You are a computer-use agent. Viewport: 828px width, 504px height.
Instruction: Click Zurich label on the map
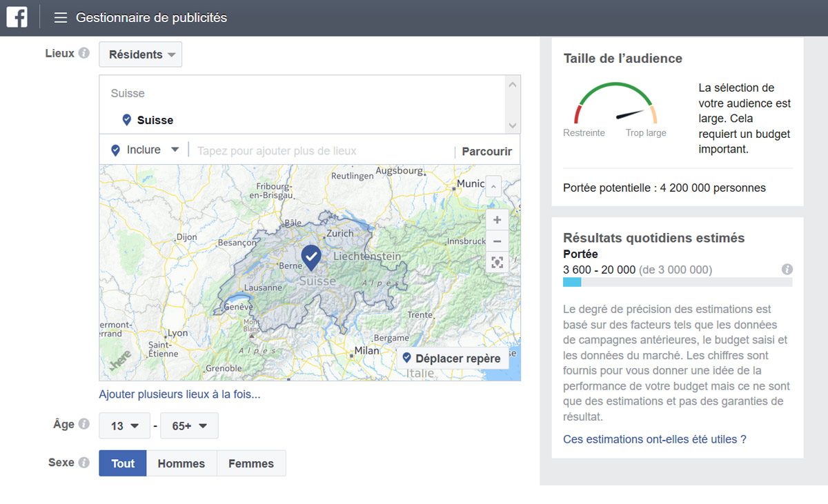(x=340, y=233)
